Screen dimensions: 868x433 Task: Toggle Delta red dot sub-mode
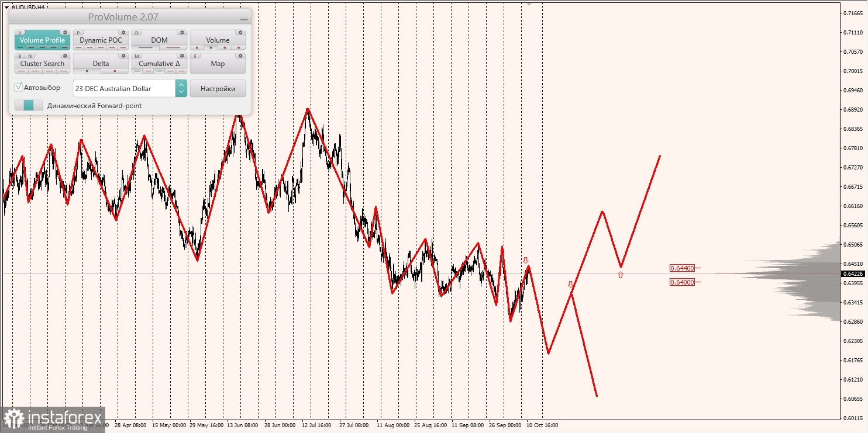coord(115,71)
